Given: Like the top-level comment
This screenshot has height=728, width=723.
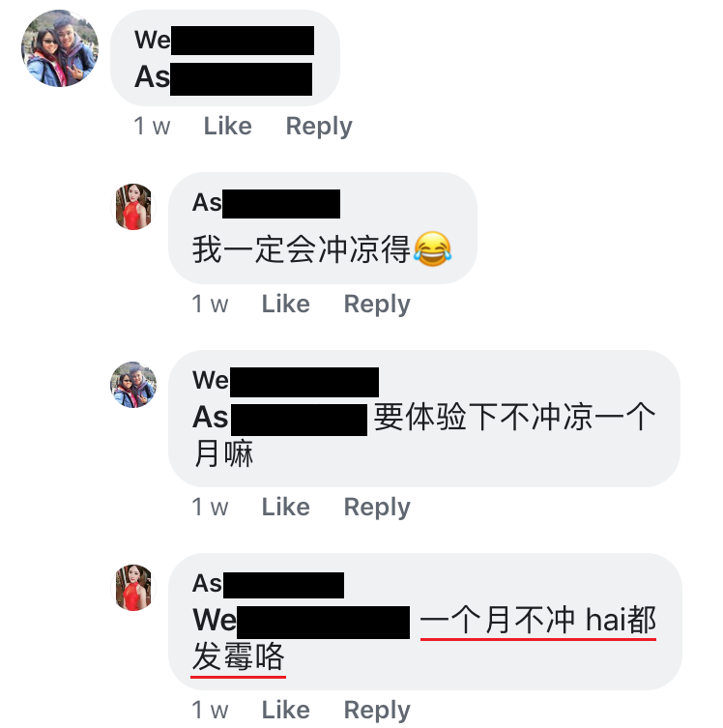Looking at the screenshot, I should pos(228,127).
